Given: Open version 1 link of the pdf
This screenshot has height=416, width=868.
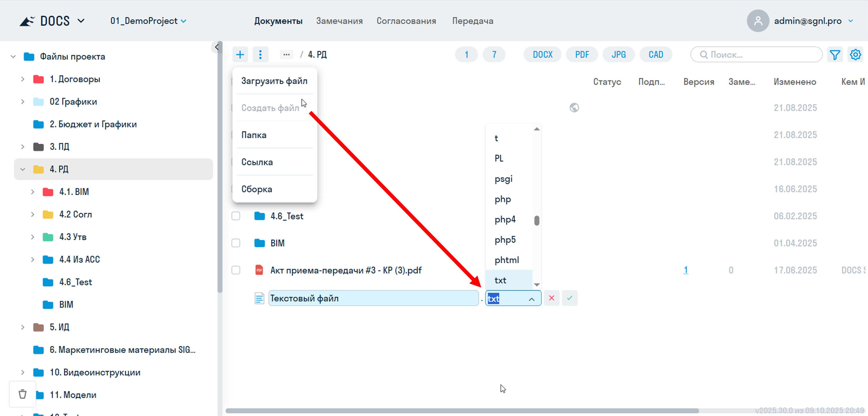Looking at the screenshot, I should point(685,270).
